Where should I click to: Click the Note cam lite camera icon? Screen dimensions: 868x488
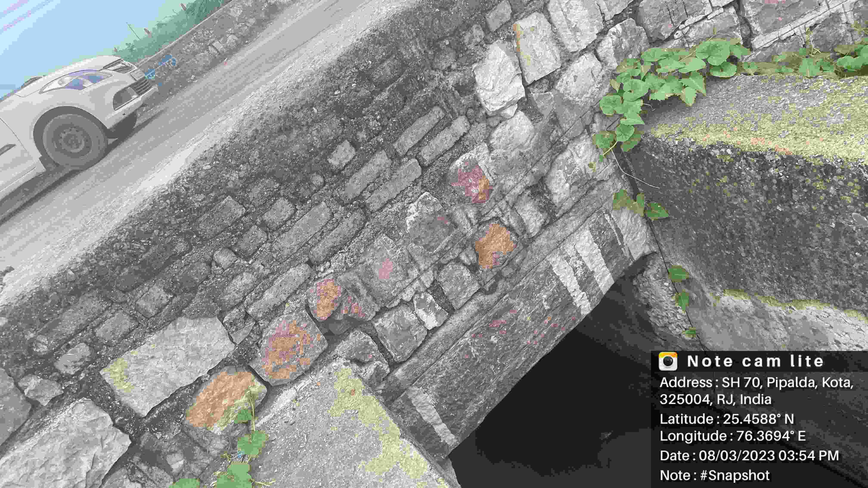[x=668, y=361]
